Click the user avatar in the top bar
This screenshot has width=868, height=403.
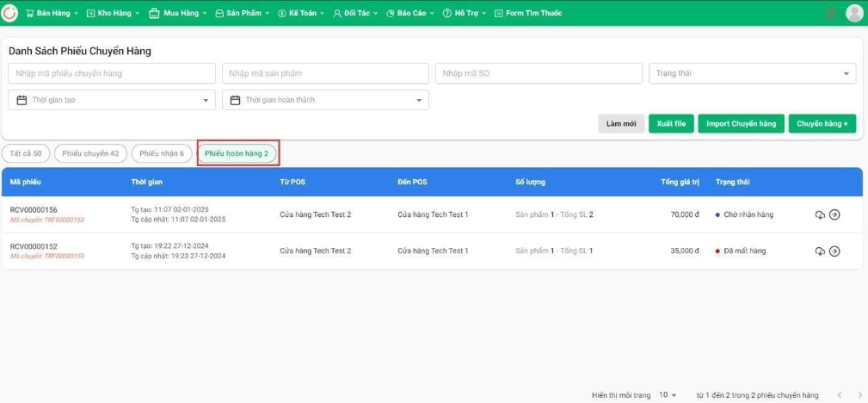coord(853,13)
